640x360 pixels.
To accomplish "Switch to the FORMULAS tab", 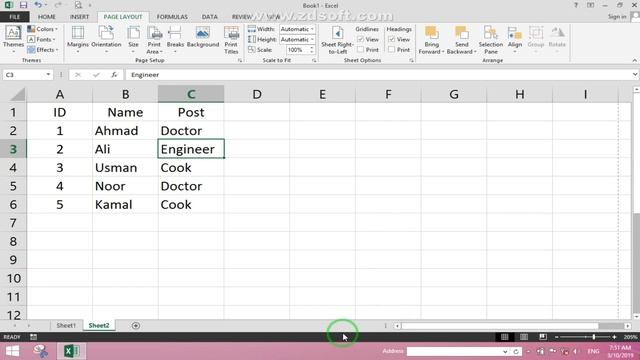I will 172,17.
